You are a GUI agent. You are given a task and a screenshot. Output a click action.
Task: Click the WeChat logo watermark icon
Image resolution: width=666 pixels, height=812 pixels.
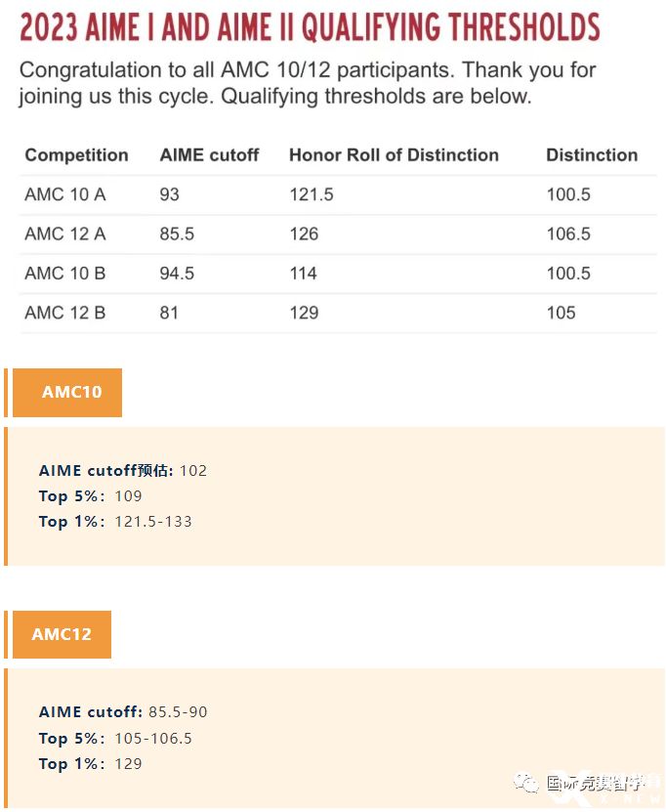(525, 783)
